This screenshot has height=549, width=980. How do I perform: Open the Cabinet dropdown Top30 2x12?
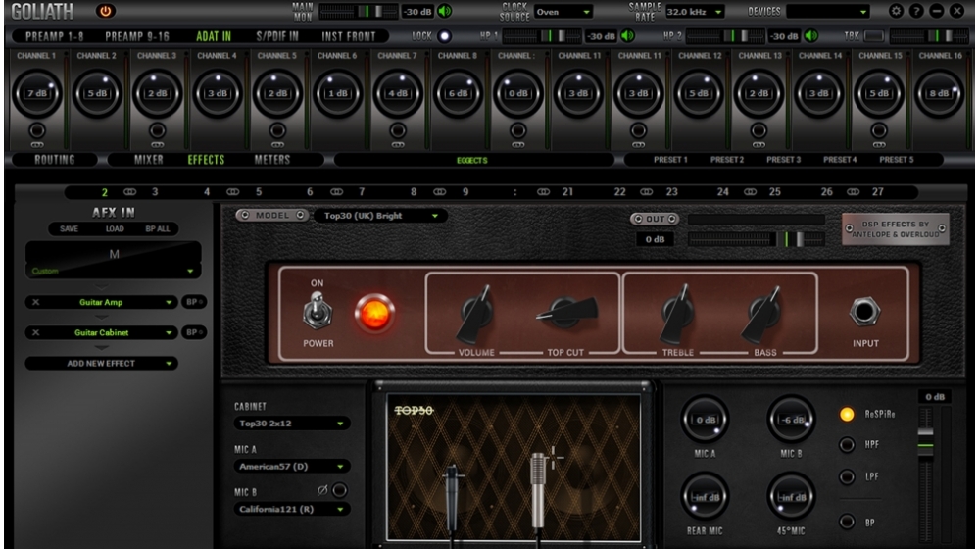pyautogui.click(x=291, y=424)
